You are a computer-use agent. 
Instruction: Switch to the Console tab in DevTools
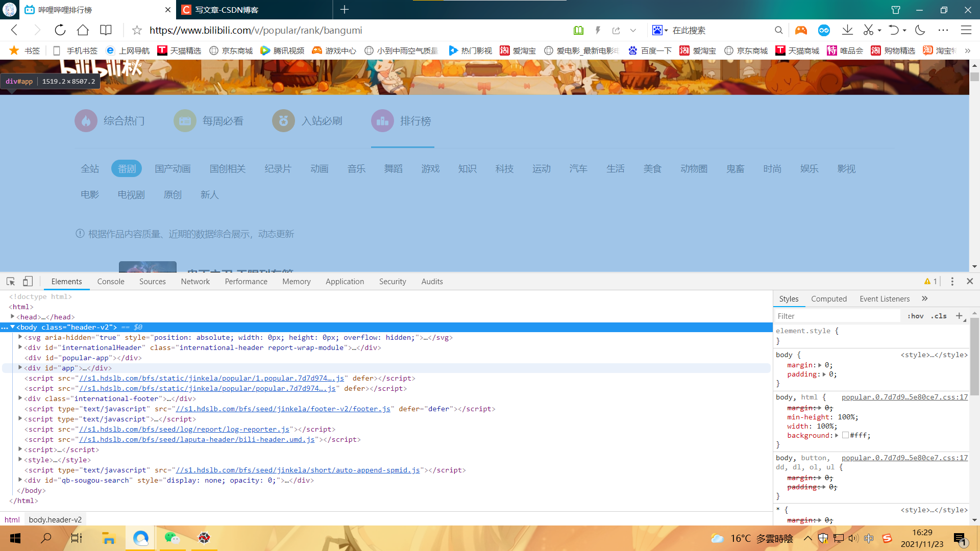click(x=111, y=281)
